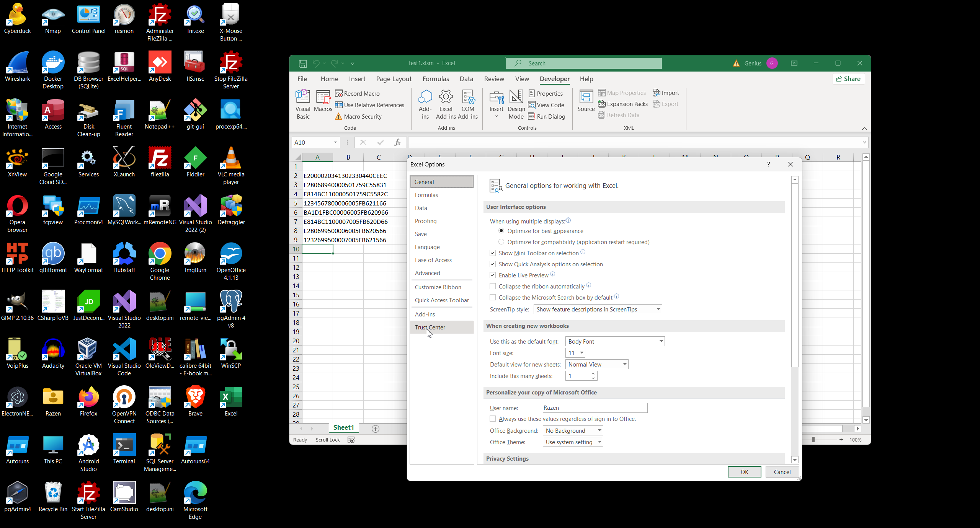Enable Collapse the ribbon automatically
The width and height of the screenshot is (980, 528).
(x=493, y=286)
